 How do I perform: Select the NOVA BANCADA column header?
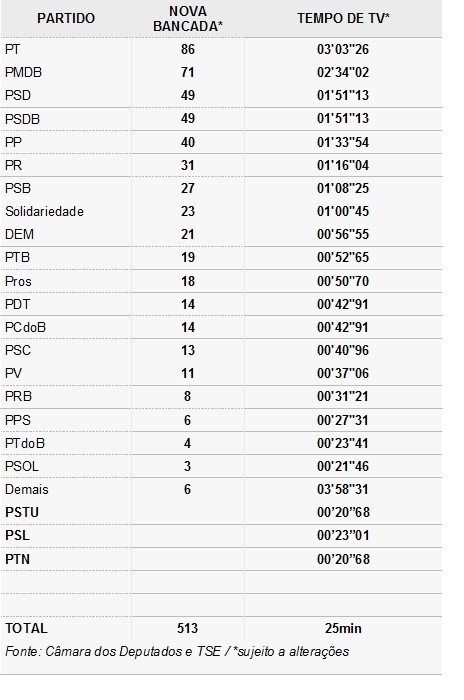point(188,18)
